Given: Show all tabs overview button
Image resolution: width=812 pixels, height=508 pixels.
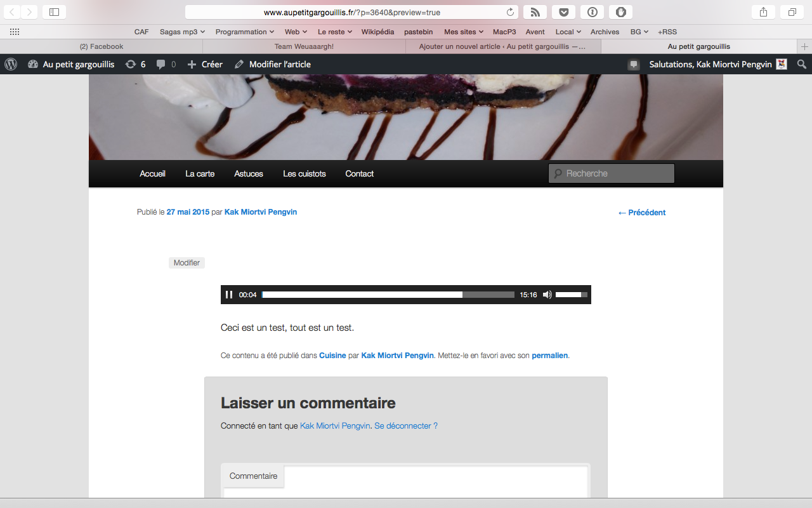Looking at the screenshot, I should click(x=792, y=12).
